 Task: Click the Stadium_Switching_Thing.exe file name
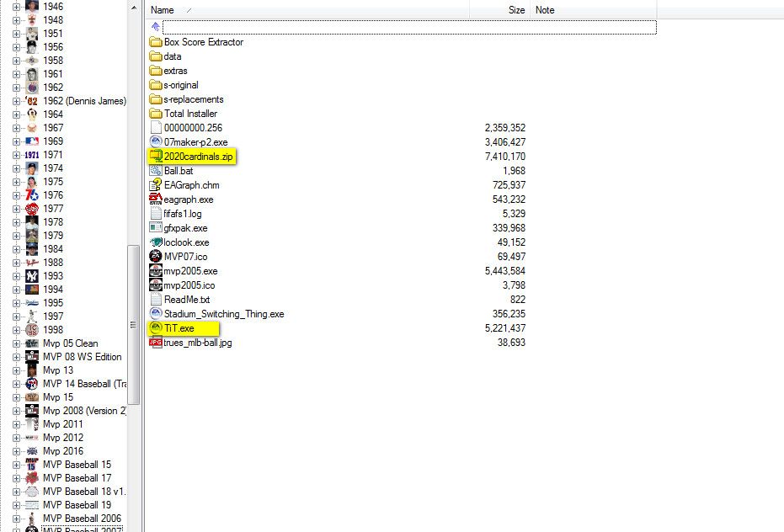pyautogui.click(x=224, y=314)
